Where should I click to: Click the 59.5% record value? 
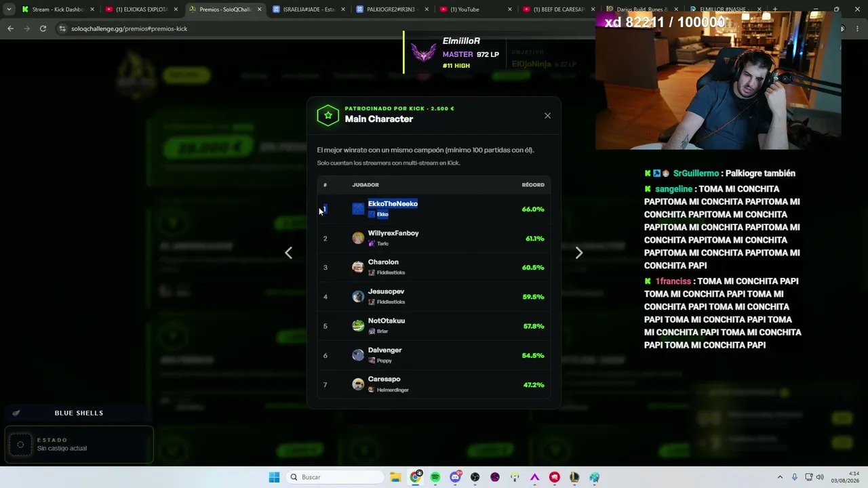coord(533,297)
